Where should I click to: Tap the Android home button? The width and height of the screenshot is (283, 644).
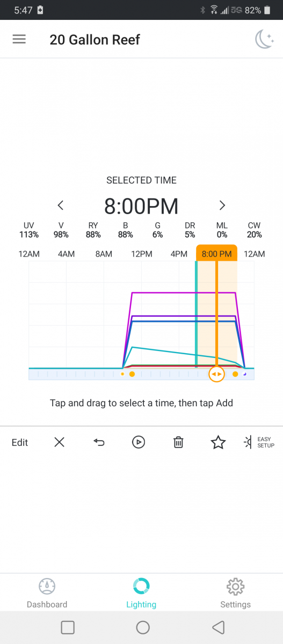pyautogui.click(x=143, y=627)
